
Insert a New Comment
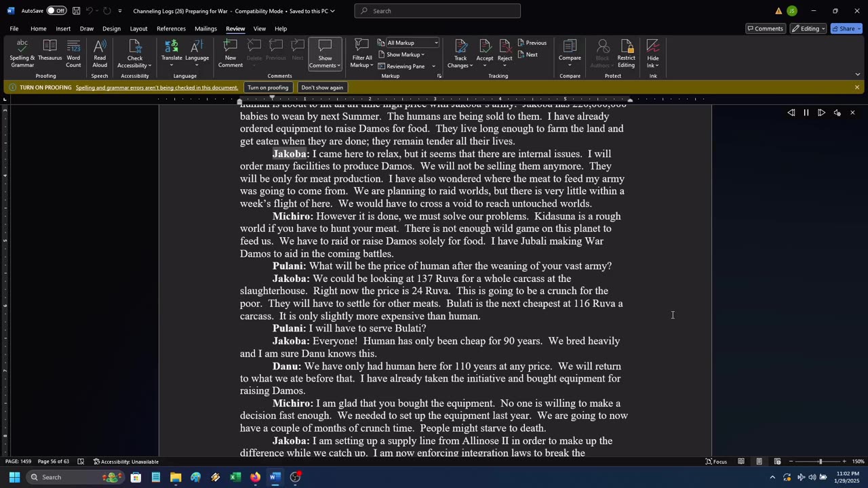230,53
